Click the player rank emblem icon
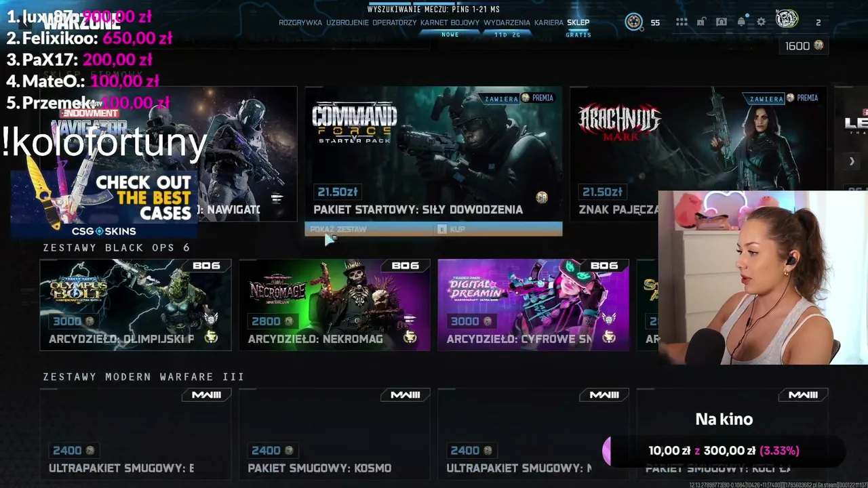868x488 pixels. pyautogui.click(x=634, y=22)
